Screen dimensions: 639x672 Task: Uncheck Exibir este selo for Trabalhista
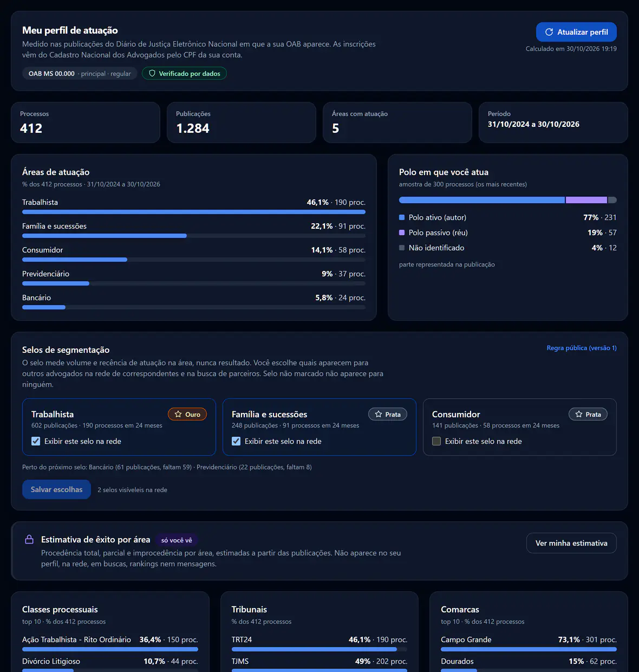click(36, 441)
